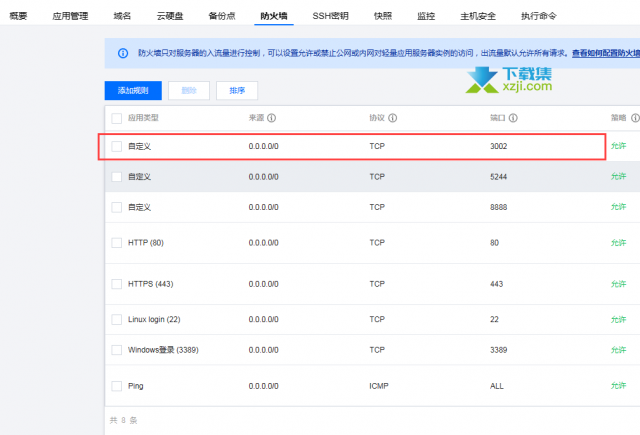
Task: Click the Linux login (22) text
Action: coord(154,320)
